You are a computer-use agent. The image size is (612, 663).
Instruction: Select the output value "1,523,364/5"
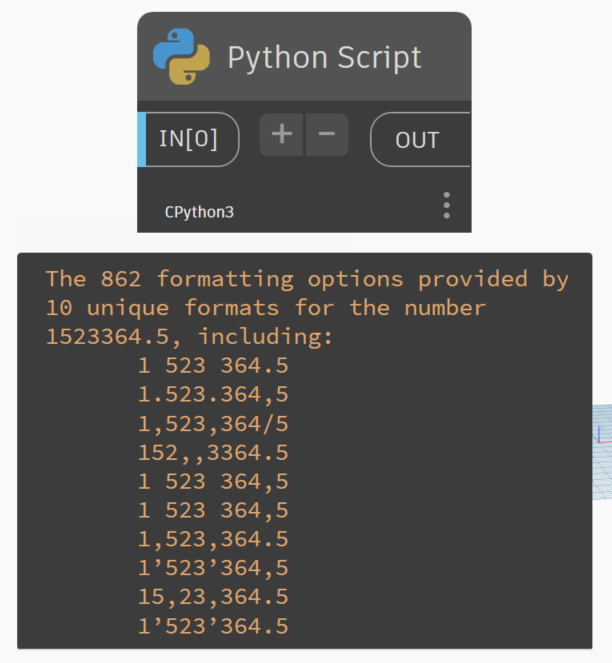(212, 424)
